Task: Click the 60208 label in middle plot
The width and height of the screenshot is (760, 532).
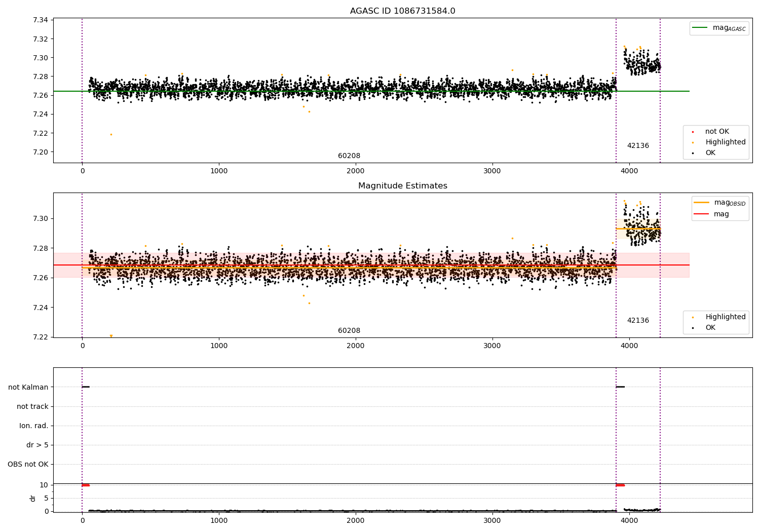Action: (349, 331)
